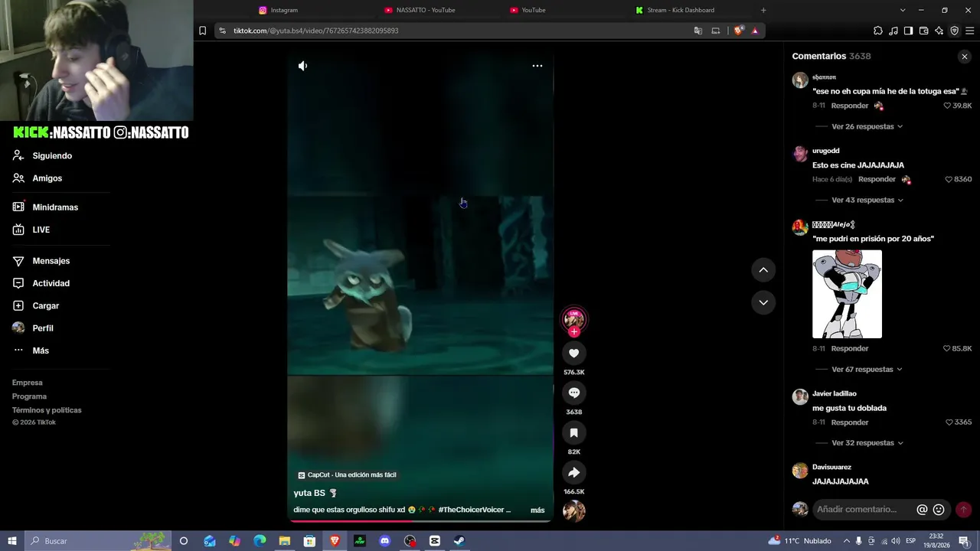The image size is (980, 551).
Task: Reply to Javier ladillao's comment via Responder
Action: click(x=850, y=422)
